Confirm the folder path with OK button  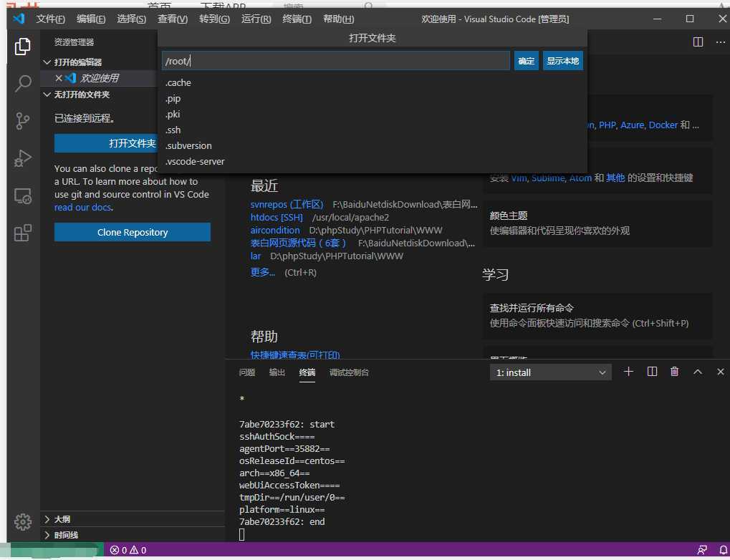(x=526, y=61)
